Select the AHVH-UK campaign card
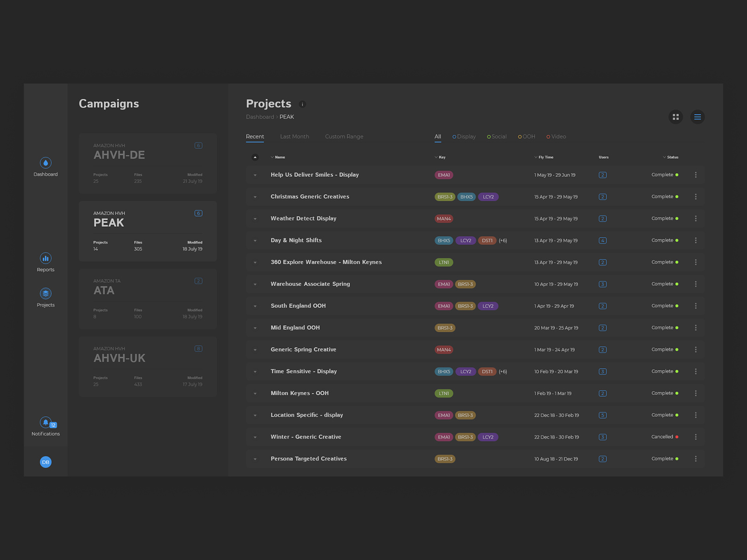This screenshot has width=747, height=560. coord(148,367)
